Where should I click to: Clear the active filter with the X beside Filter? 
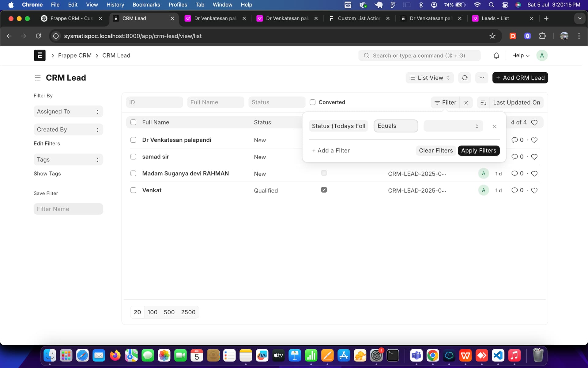click(466, 103)
